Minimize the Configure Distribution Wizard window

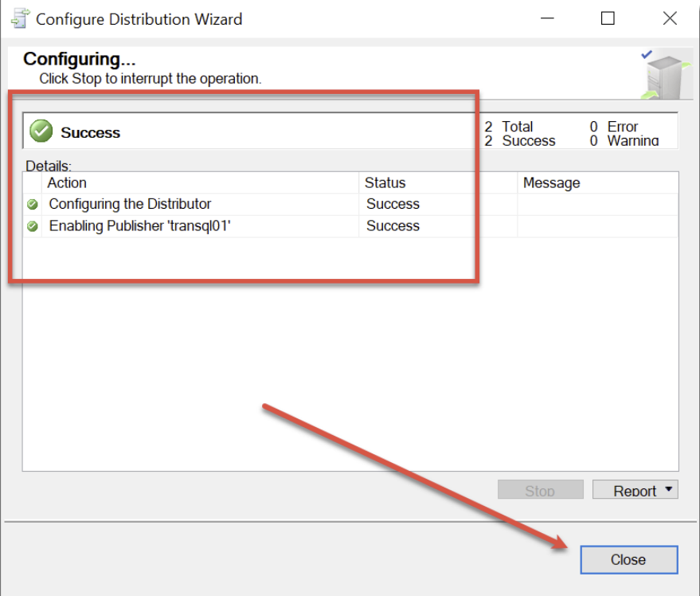(547, 18)
